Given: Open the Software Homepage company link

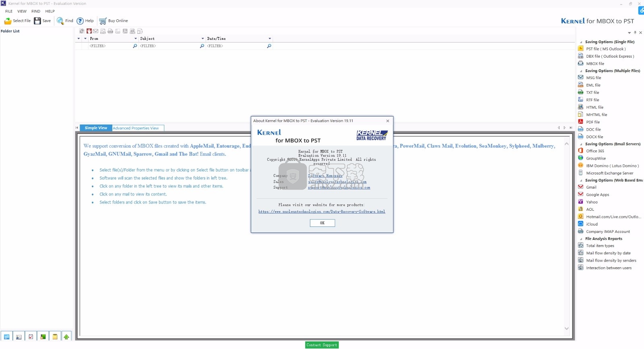Looking at the screenshot, I should (x=325, y=176).
